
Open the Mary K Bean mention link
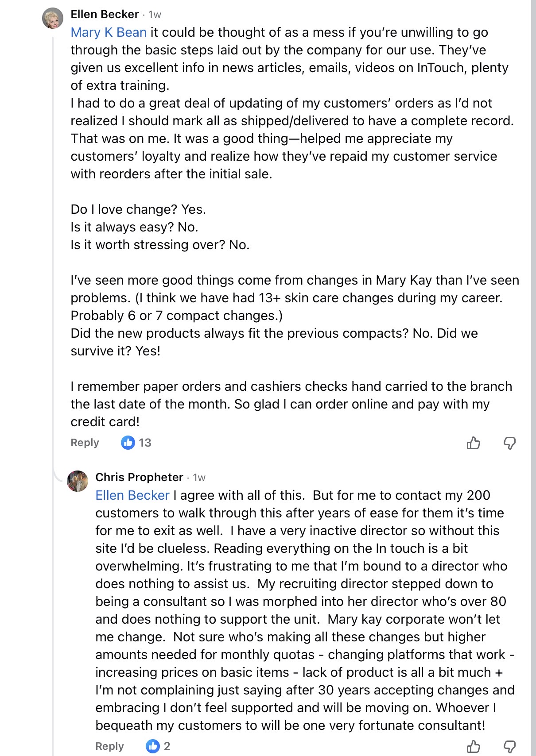coord(109,32)
